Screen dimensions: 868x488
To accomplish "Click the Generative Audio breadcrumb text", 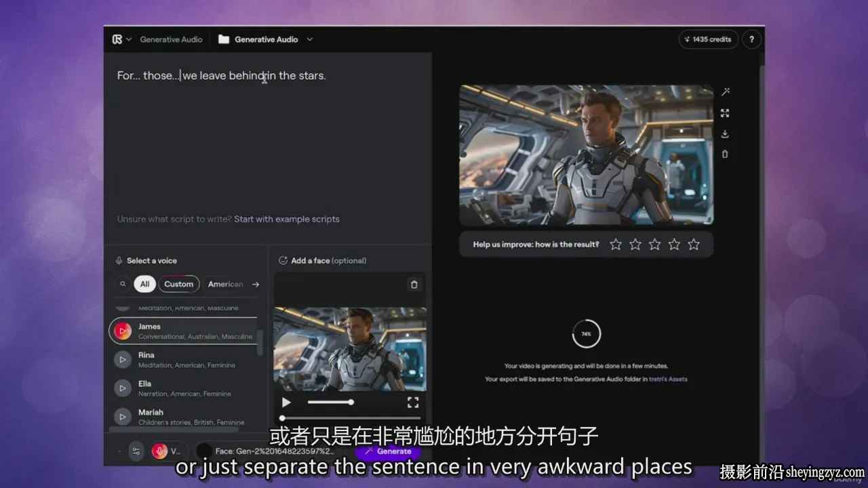I will click(171, 39).
